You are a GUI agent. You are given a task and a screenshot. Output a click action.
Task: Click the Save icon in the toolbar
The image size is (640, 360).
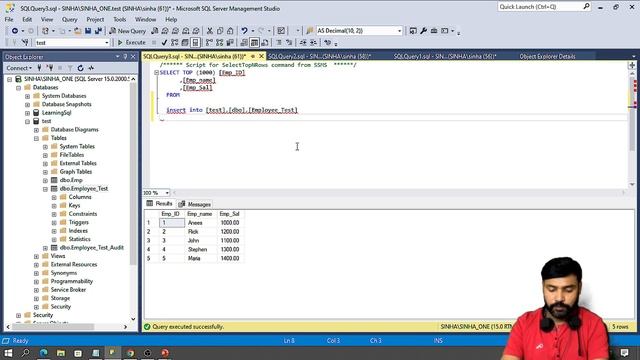[88, 31]
